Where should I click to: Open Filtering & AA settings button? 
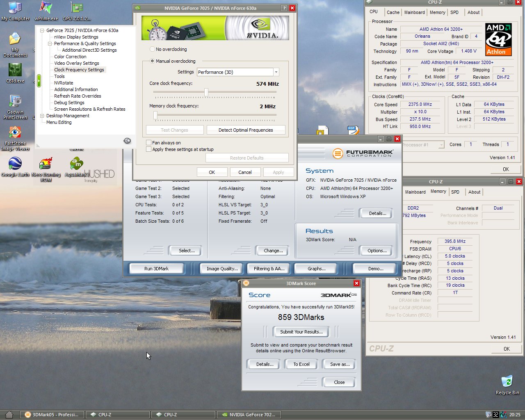point(269,269)
